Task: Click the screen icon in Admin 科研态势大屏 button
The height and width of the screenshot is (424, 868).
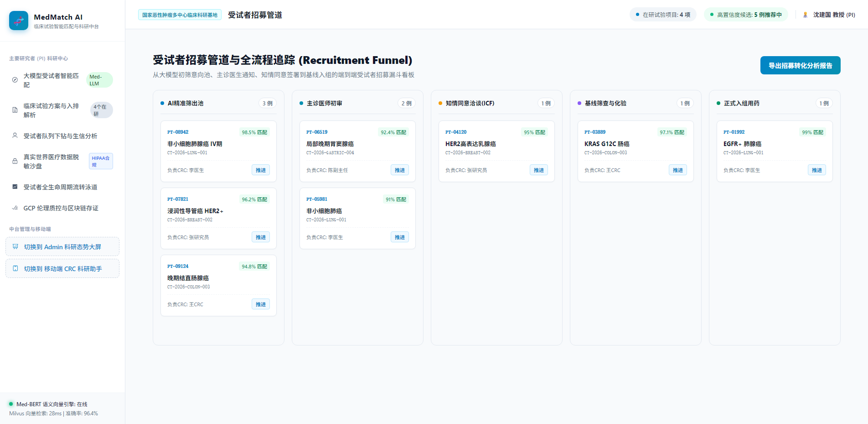Action: [x=15, y=246]
